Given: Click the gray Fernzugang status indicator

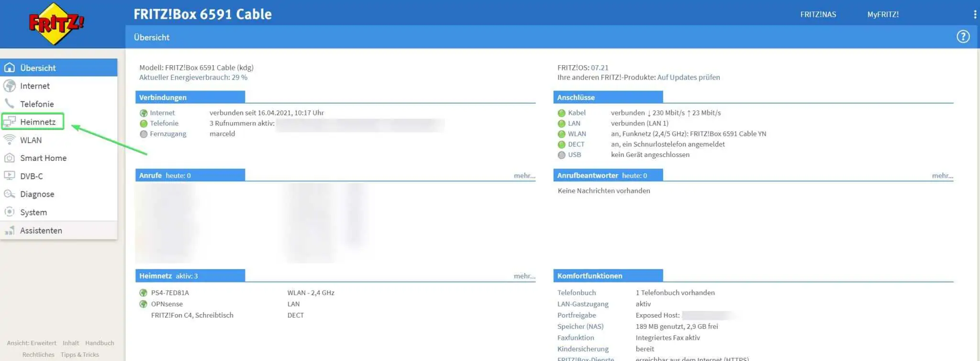Looking at the screenshot, I should click(x=144, y=134).
